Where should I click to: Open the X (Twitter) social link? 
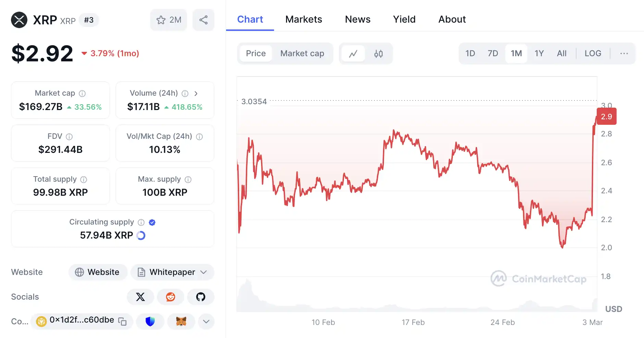pos(140,297)
